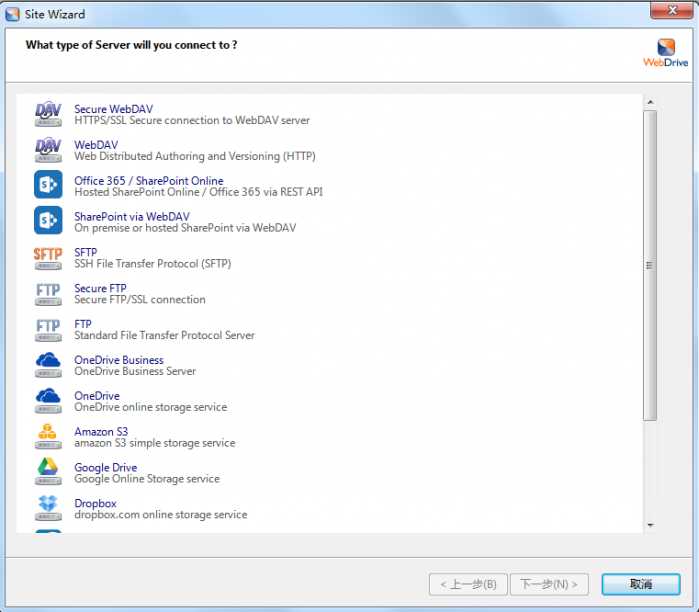Viewport: 699px width, 612px height.
Task: Choose SharePoint via WebDAV link
Action: [132, 216]
